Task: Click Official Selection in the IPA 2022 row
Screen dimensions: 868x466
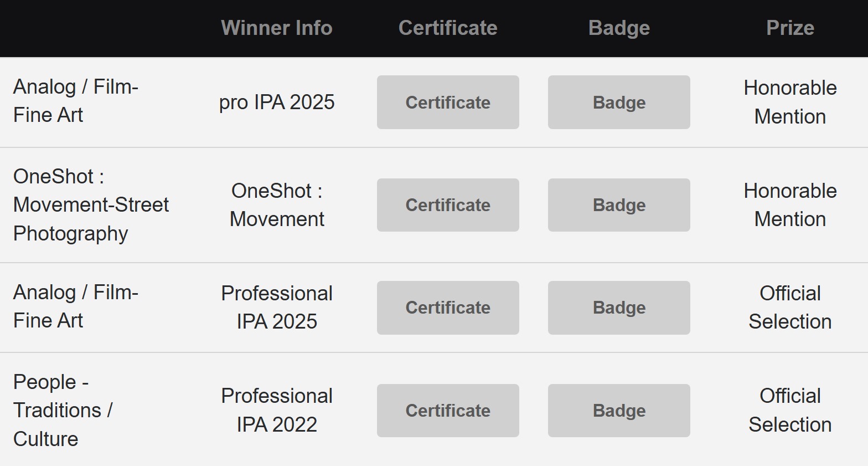Action: click(x=790, y=411)
